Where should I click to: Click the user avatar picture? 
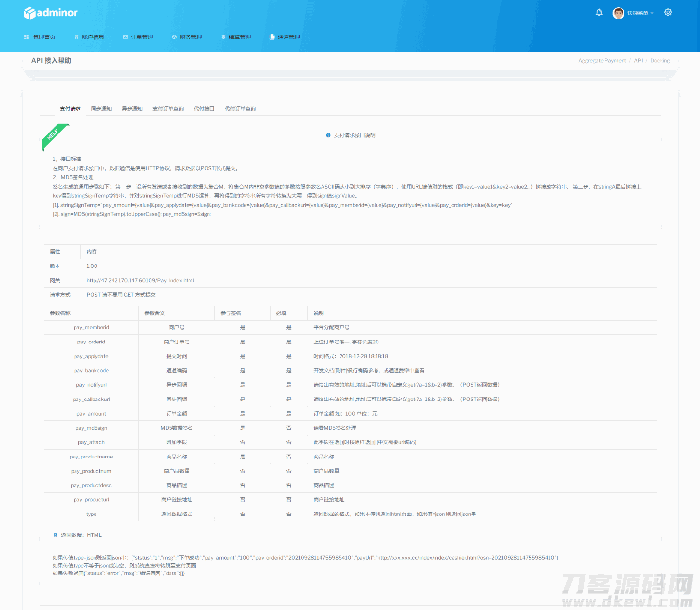point(618,13)
